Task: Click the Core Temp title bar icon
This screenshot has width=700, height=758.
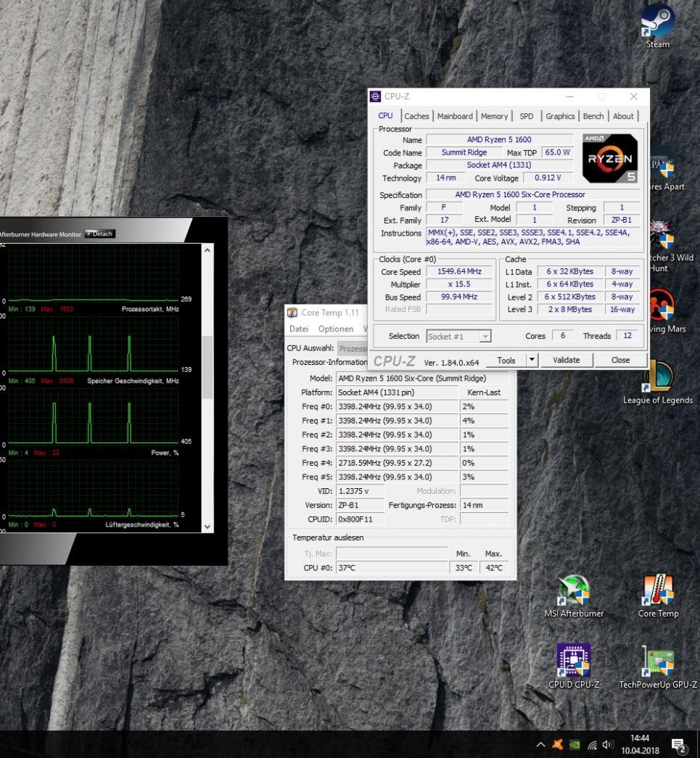Action: click(292, 313)
